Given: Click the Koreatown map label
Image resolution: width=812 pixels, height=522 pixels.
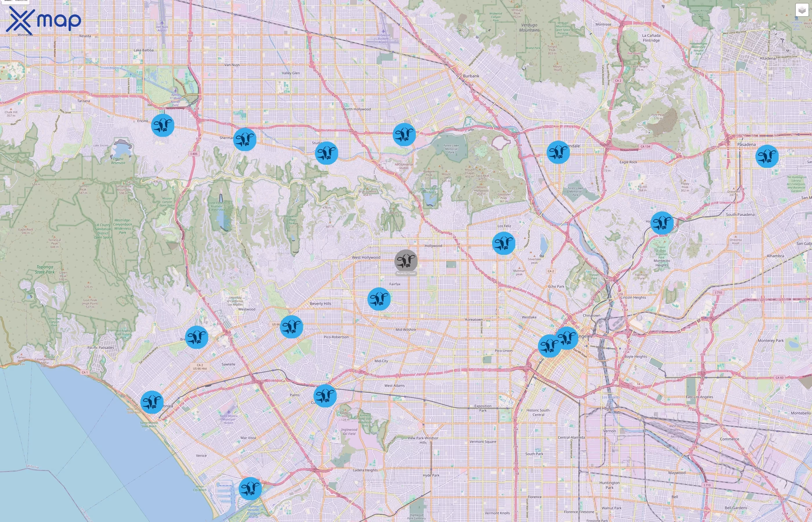Looking at the screenshot, I should (x=474, y=320).
